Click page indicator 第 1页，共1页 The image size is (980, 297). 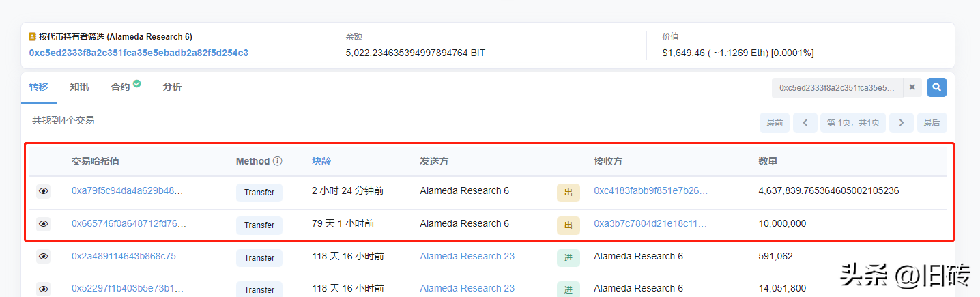(x=853, y=123)
